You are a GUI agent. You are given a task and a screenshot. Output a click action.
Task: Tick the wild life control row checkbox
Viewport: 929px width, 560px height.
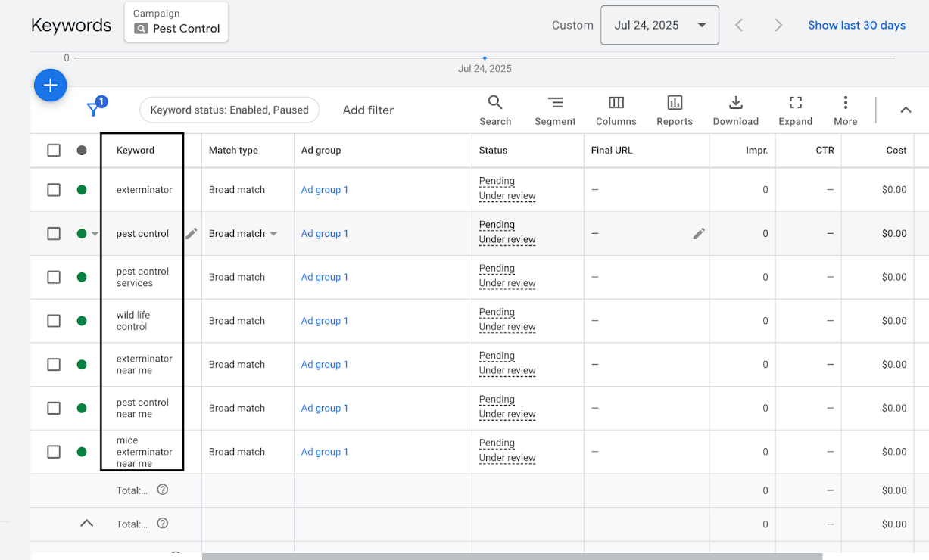[x=54, y=321]
